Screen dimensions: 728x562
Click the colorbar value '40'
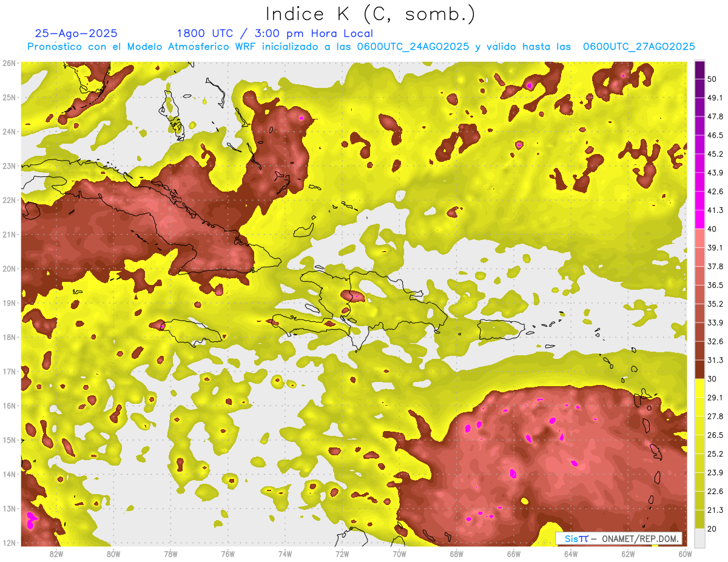point(712,229)
